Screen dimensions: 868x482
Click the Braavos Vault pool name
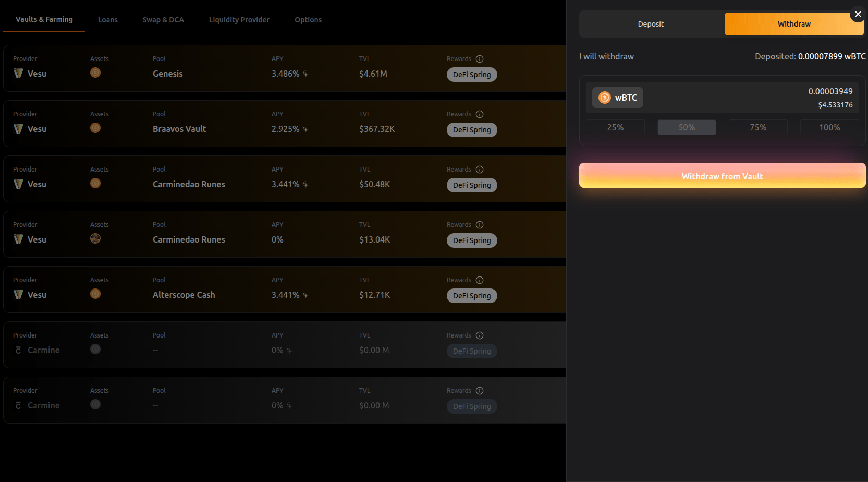coord(179,129)
